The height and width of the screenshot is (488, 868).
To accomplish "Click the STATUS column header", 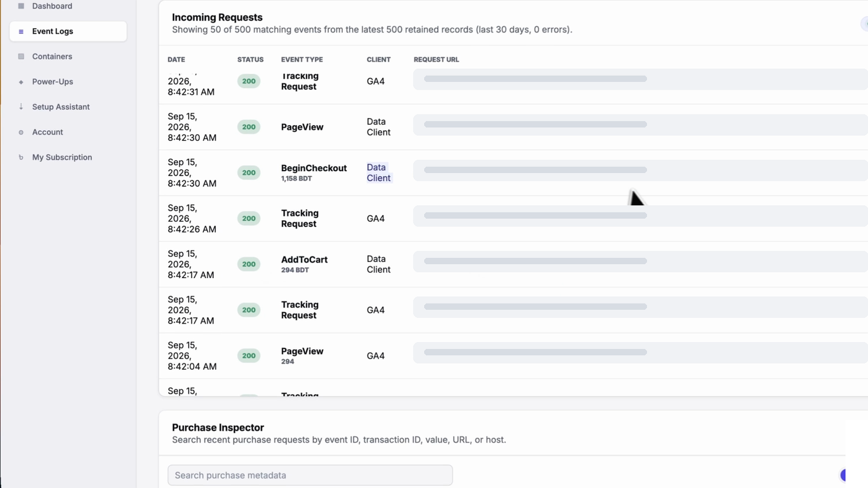I will click(x=250, y=60).
